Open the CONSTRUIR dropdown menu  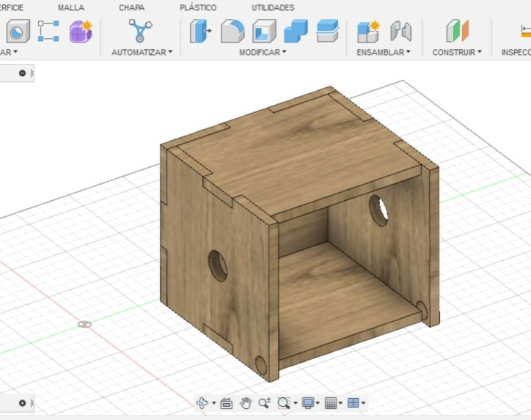click(457, 52)
